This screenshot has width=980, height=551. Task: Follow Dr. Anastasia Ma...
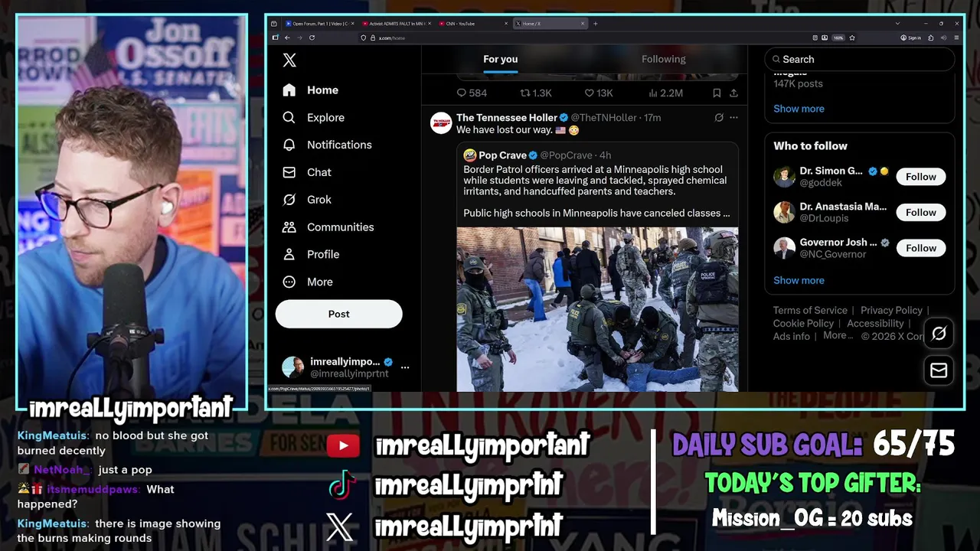920,212
